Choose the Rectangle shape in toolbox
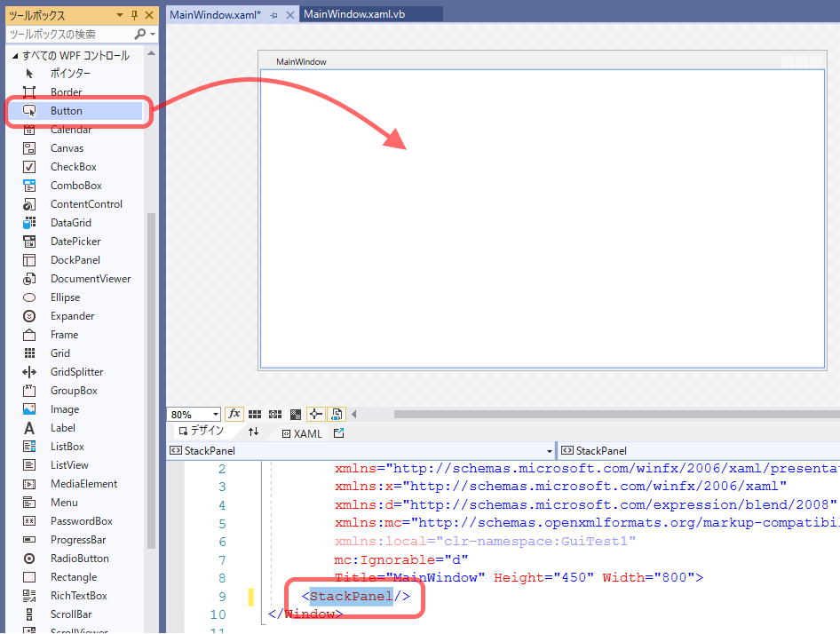This screenshot has height=634, width=840. [x=75, y=577]
